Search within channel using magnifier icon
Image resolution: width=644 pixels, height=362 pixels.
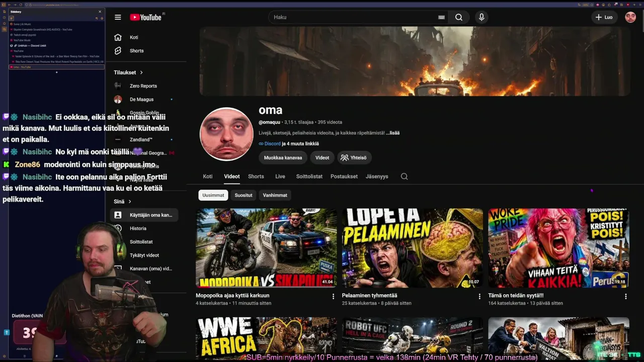pyautogui.click(x=404, y=176)
